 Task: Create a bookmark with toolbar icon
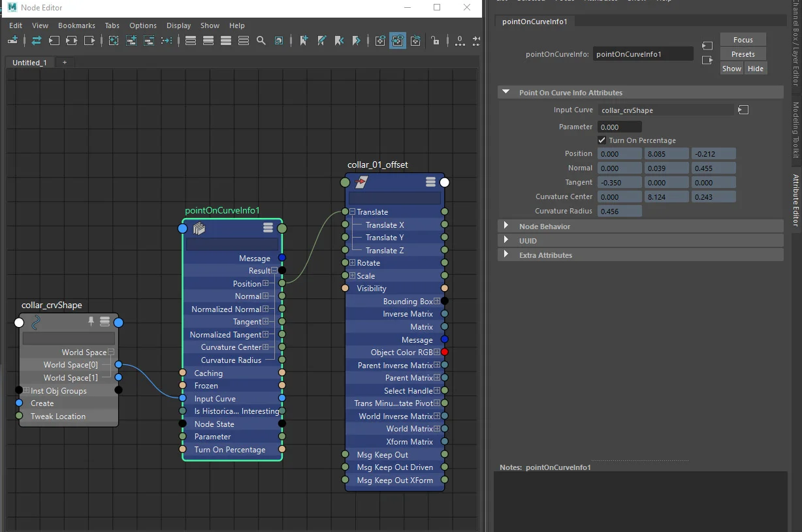(304, 40)
